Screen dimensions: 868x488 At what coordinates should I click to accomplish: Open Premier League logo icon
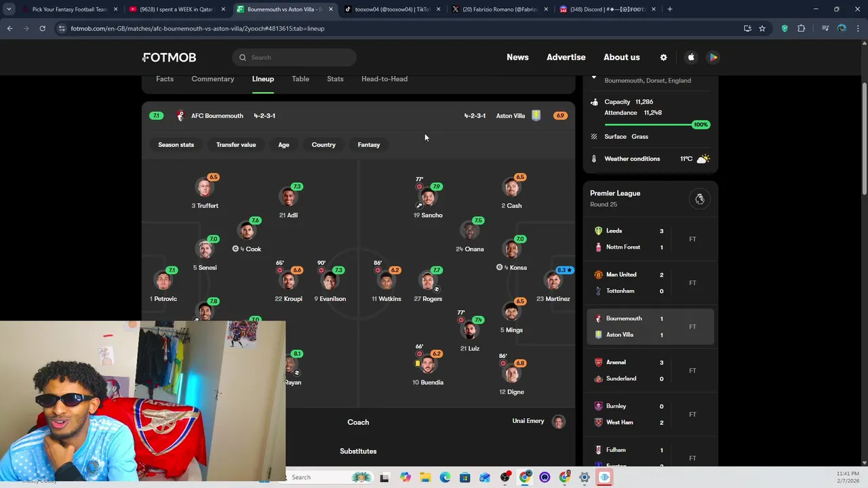(x=700, y=199)
